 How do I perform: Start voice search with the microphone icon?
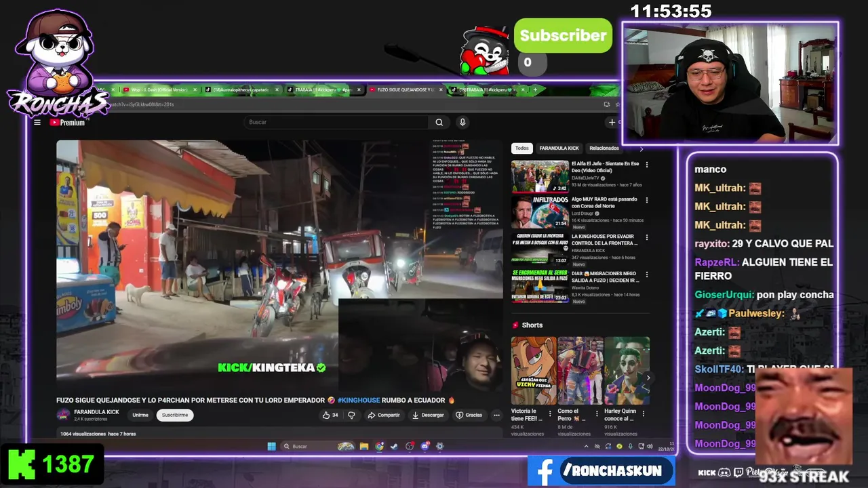coord(462,122)
